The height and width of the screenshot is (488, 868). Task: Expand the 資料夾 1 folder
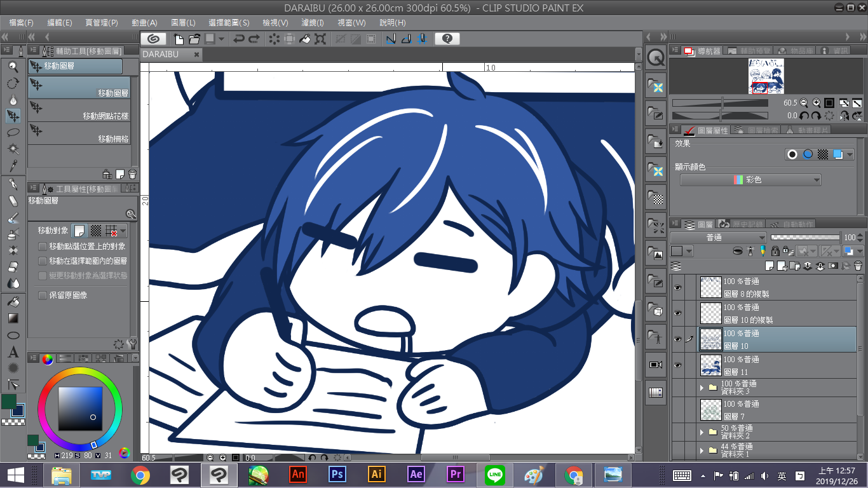702,451
